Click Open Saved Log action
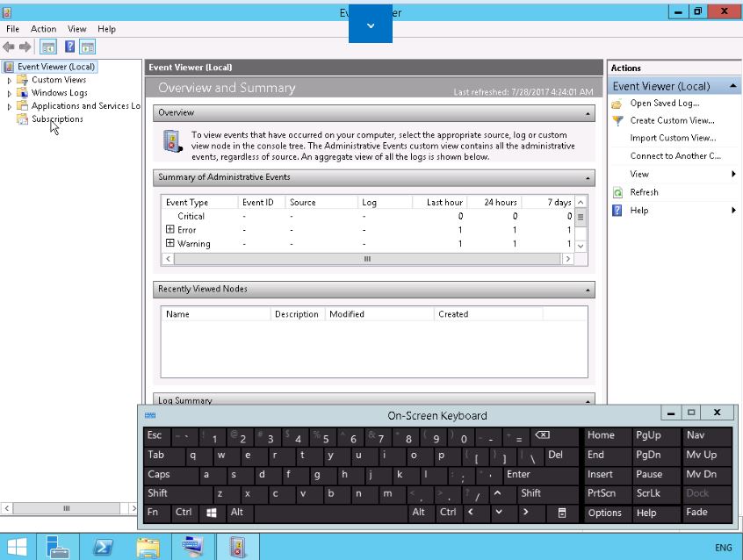Image resolution: width=743 pixels, height=560 pixels. click(664, 103)
